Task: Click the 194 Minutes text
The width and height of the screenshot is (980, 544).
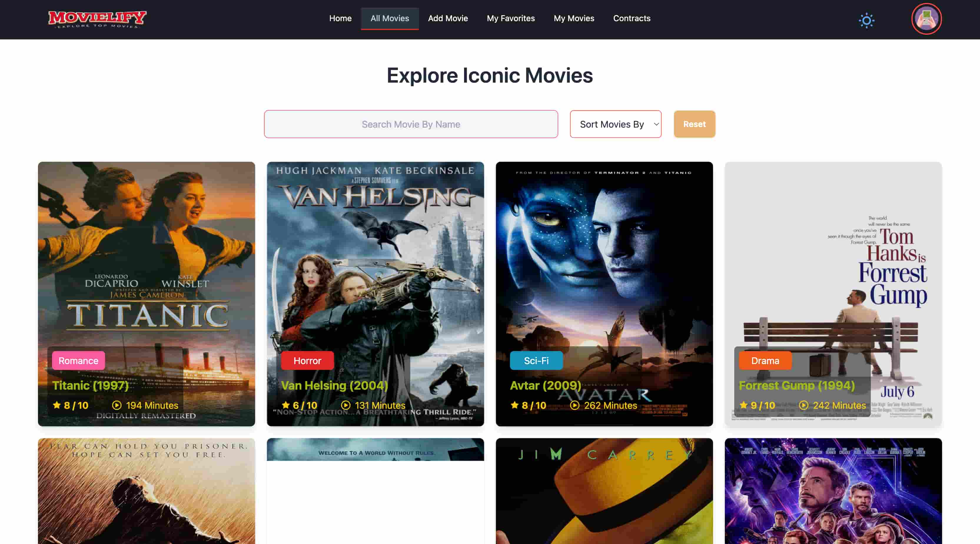Action: 152,405
